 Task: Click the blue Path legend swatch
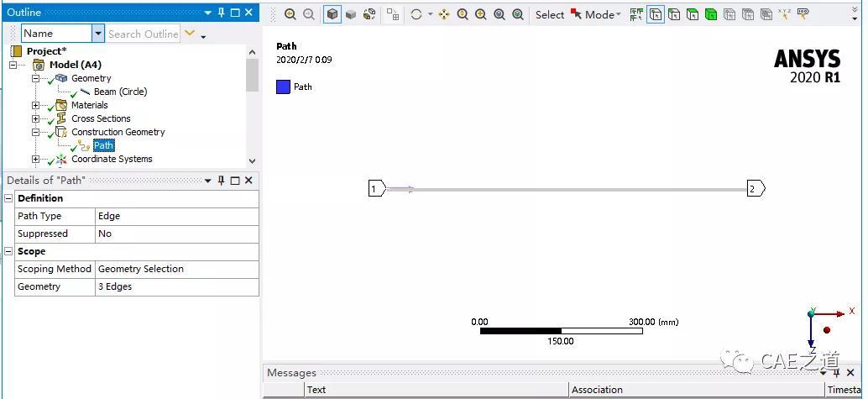coord(283,87)
